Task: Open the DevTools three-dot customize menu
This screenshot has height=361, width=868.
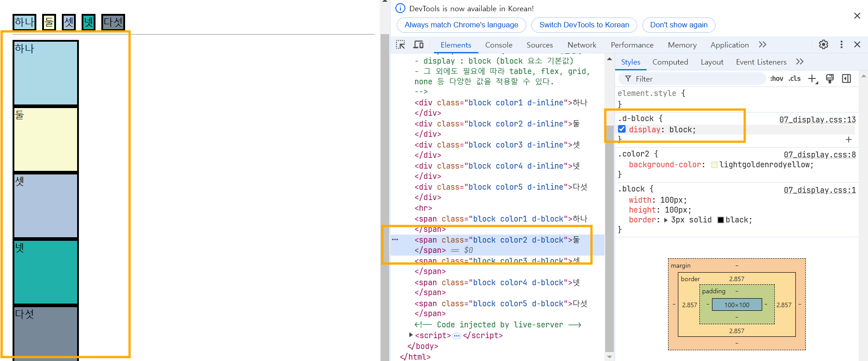Action: coord(841,44)
